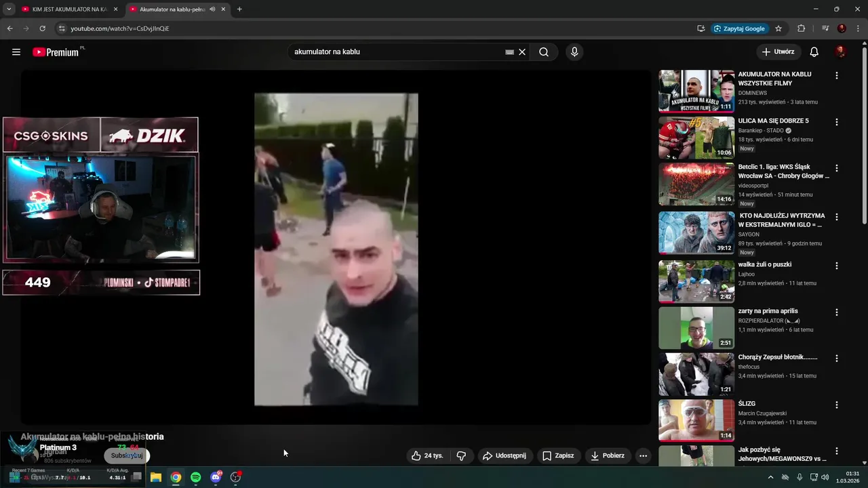868x488 pixels.
Task: Clear the search query with the X icon
Action: click(522, 52)
